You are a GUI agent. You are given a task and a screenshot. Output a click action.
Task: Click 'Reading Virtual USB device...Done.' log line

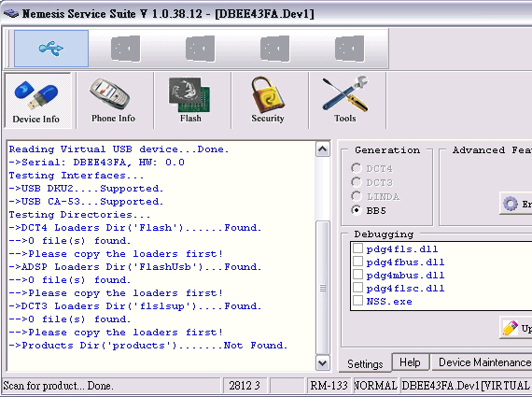click(x=119, y=149)
